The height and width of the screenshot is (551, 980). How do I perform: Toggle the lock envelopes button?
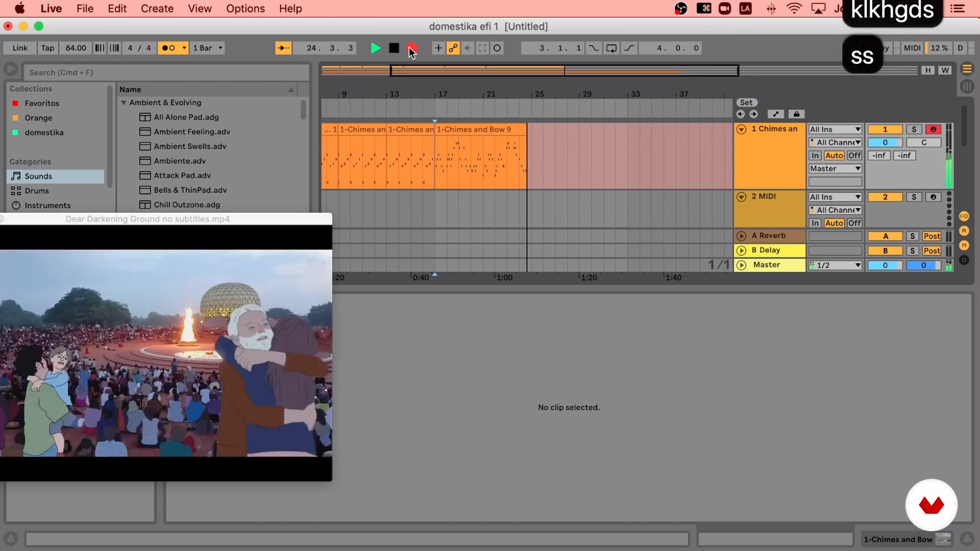pos(796,114)
